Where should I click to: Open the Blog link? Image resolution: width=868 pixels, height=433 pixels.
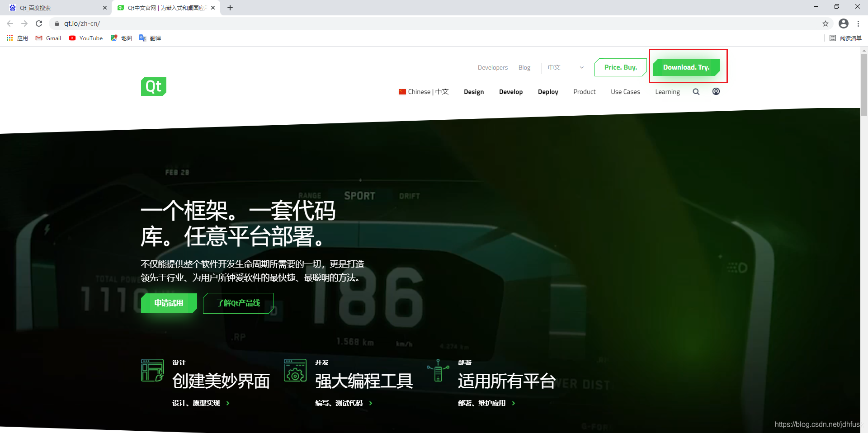[524, 67]
